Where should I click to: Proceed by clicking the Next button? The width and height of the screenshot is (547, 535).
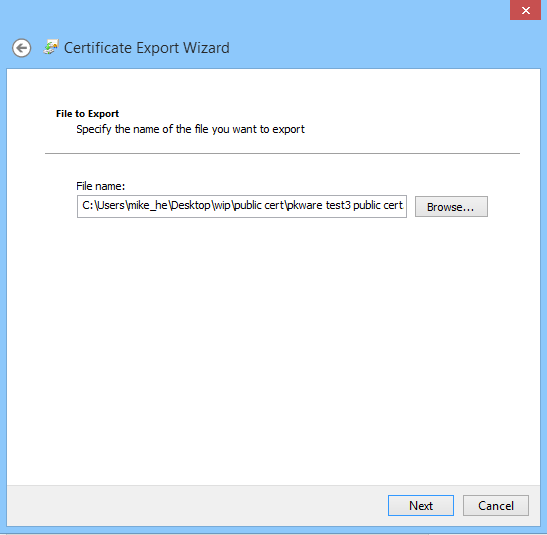pos(421,505)
